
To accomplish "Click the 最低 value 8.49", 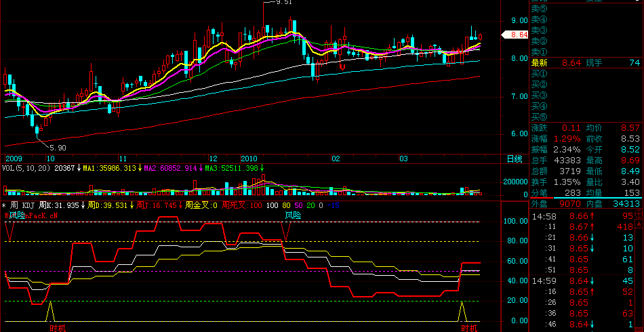I will (x=630, y=171).
